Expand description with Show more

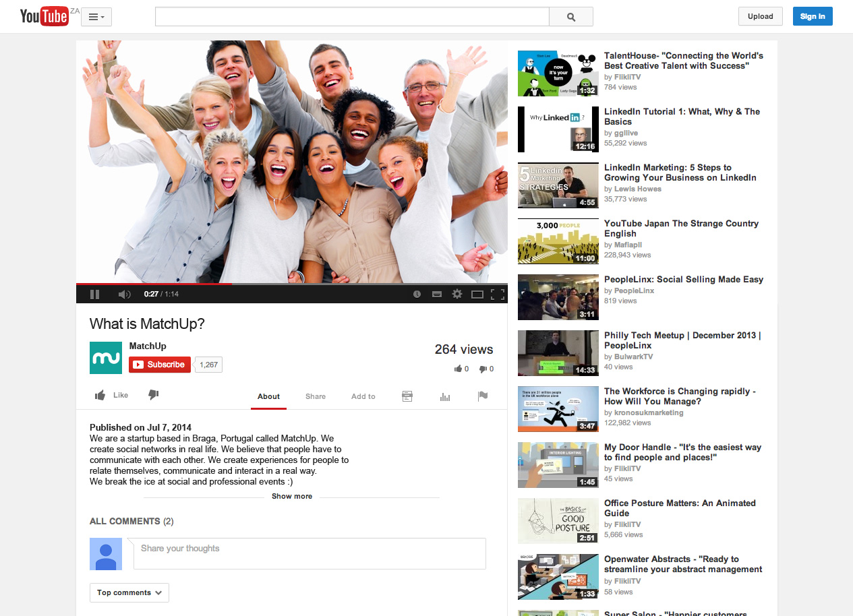(x=291, y=496)
